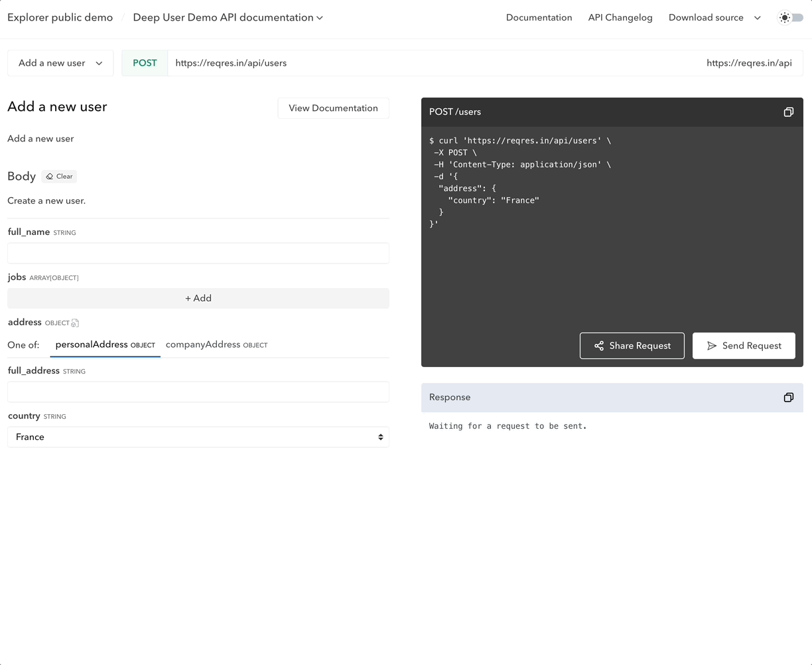Click the server URL https://reqres.in/api text
This screenshot has width=812, height=665.
pyautogui.click(x=749, y=63)
